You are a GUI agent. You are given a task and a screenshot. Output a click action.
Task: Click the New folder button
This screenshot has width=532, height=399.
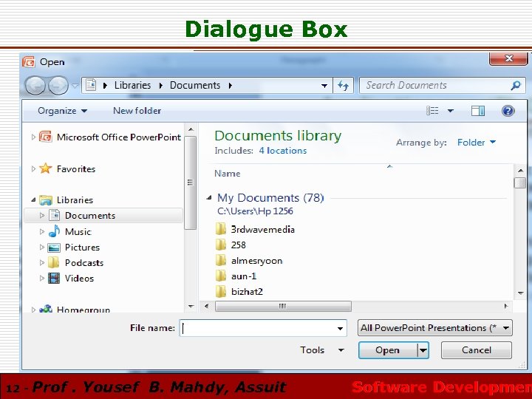tap(137, 111)
